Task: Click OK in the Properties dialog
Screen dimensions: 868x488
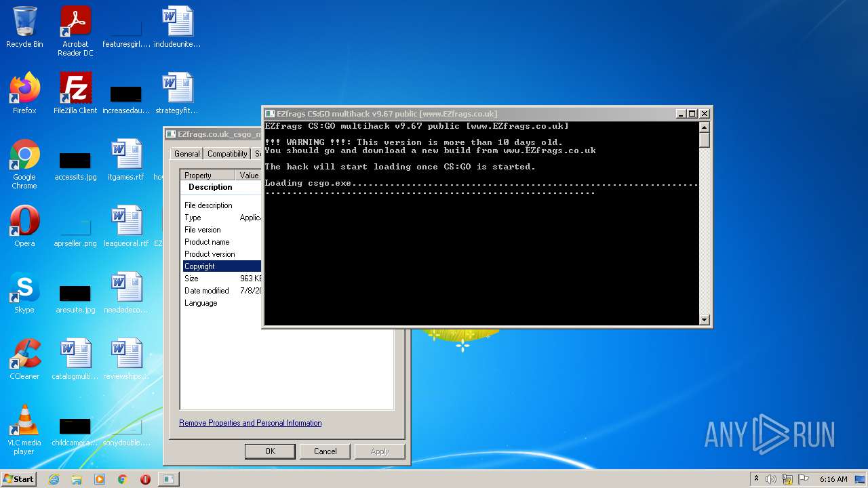Action: tap(270, 451)
